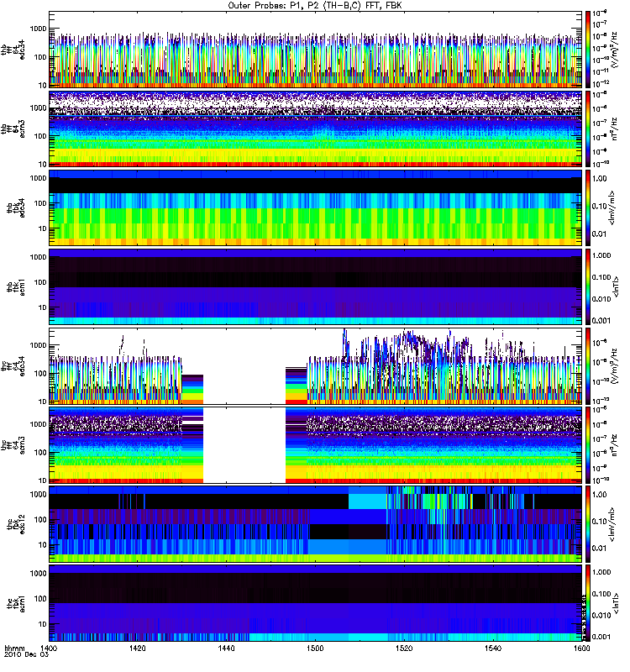
Task: Select the thb fff 64 scm3 spectrogram panel
Action: pos(315,129)
